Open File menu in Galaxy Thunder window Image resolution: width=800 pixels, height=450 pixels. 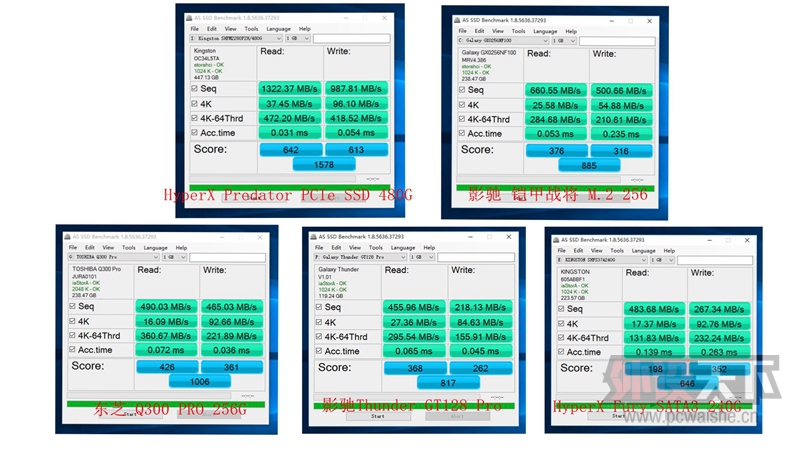(x=319, y=247)
